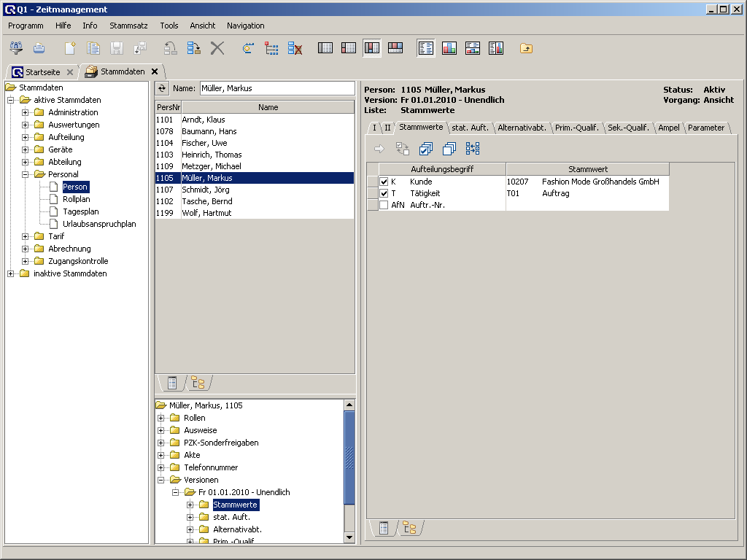The image size is (747, 560).
Task: Click the tree view icon below the person list
Action: tap(198, 382)
